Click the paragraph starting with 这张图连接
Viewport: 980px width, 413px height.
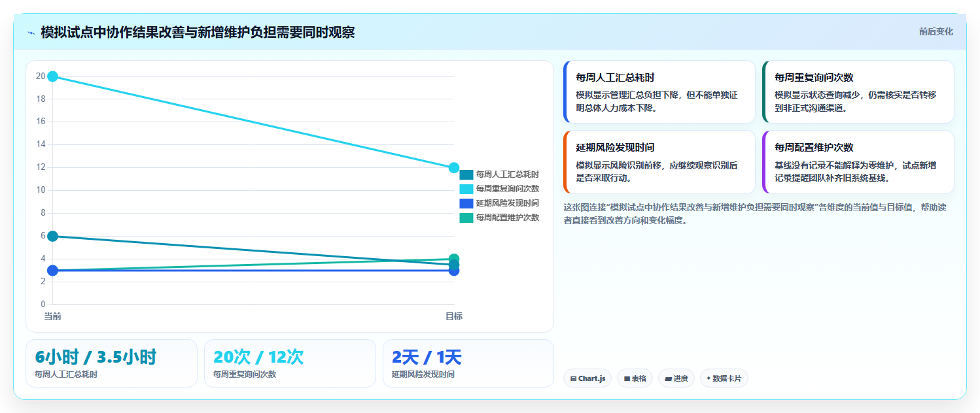(754, 214)
